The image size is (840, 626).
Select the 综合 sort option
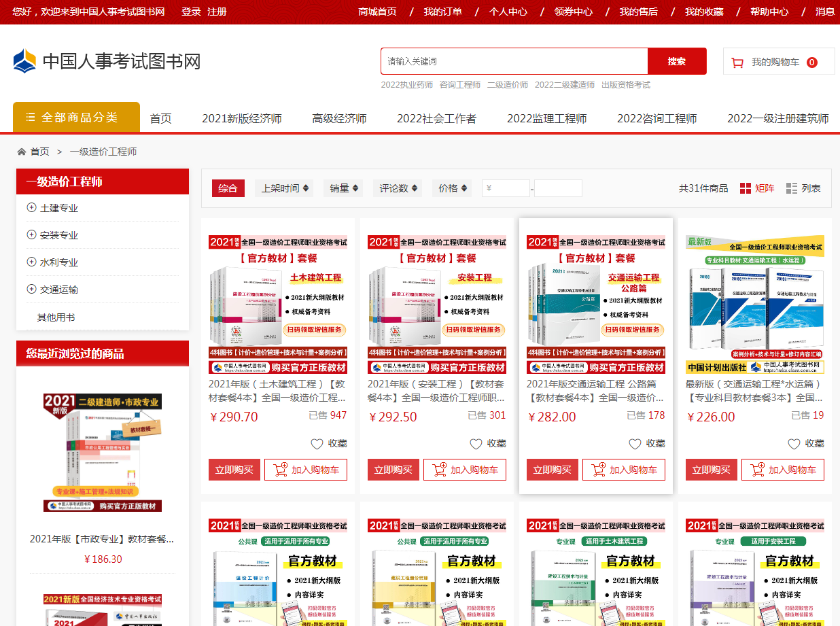pos(228,188)
